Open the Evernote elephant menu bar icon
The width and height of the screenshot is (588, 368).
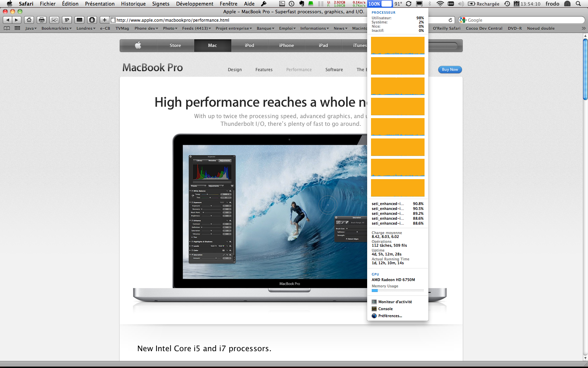pos(301,4)
